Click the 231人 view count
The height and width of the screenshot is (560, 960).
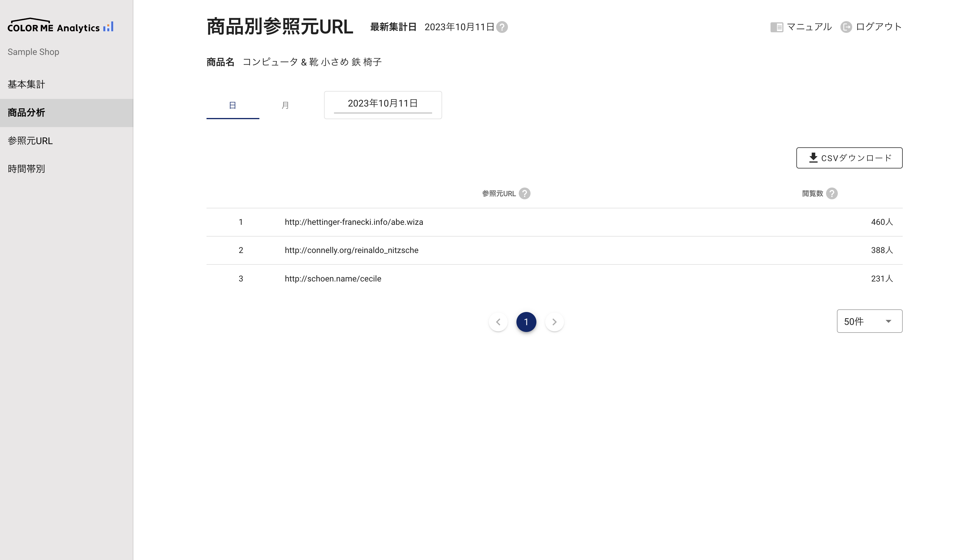[x=882, y=279]
